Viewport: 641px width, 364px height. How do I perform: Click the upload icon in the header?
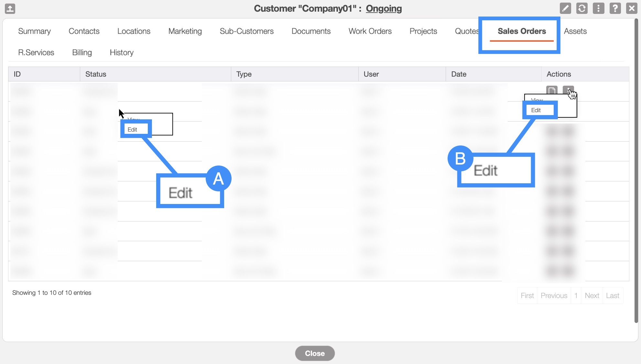click(x=10, y=8)
